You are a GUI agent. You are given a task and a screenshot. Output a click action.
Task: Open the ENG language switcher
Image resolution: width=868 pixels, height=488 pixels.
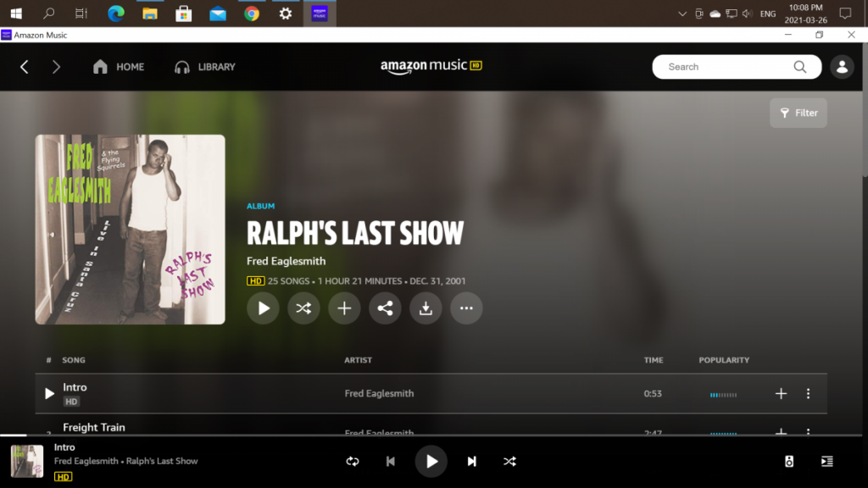[x=768, y=14]
